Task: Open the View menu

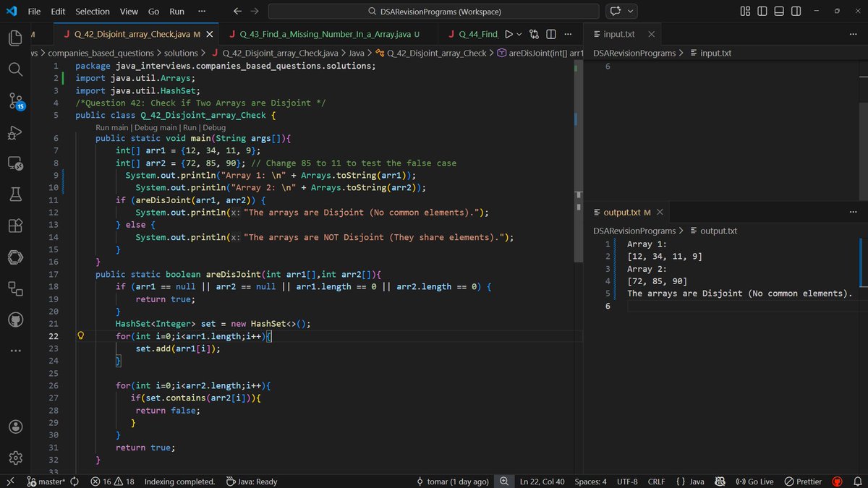Action: 129,12
